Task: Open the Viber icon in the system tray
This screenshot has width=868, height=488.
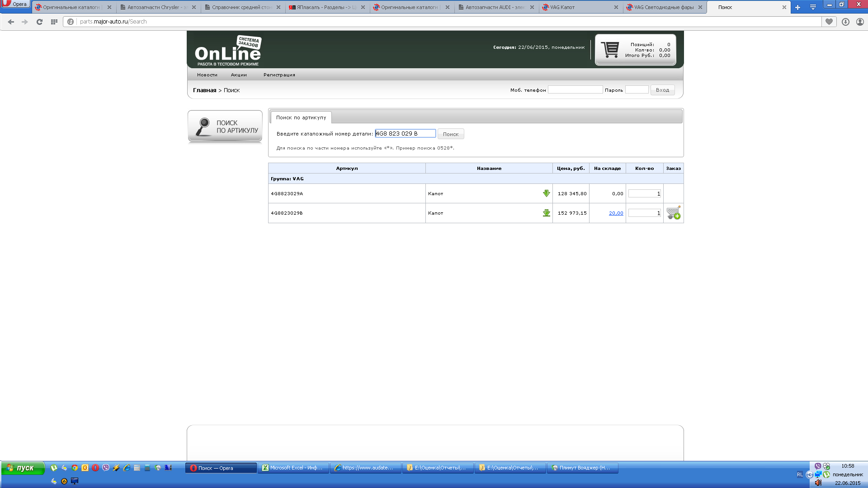Action: (818, 466)
